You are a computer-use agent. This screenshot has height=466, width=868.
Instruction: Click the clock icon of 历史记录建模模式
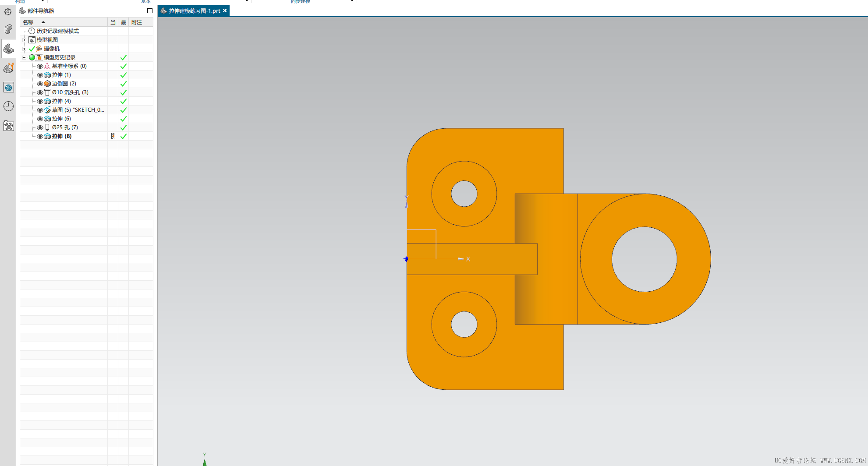point(32,31)
